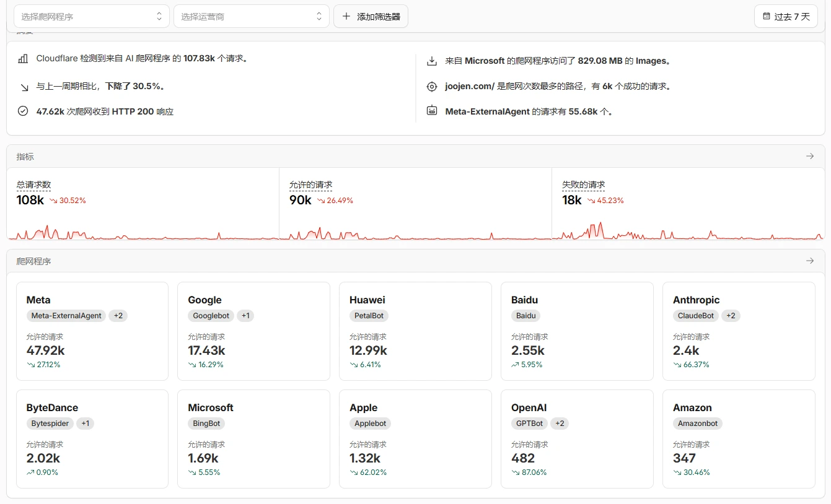831x504 pixels.
Task: Click the 添加筛选器 button
Action: click(371, 17)
